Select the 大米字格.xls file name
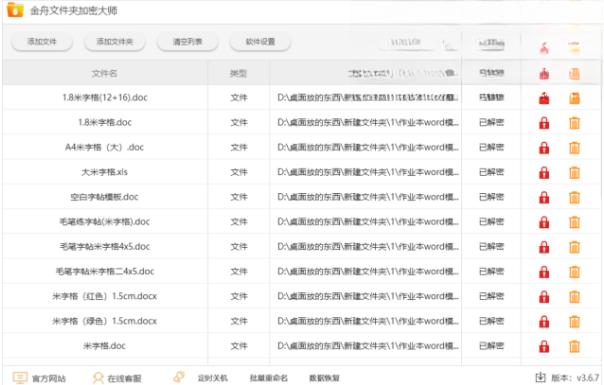Screen dimensions: 604x385 point(104,172)
